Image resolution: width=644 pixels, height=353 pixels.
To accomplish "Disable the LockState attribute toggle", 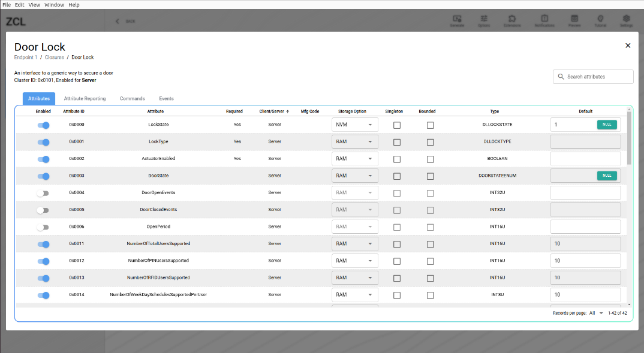I will coord(43,125).
